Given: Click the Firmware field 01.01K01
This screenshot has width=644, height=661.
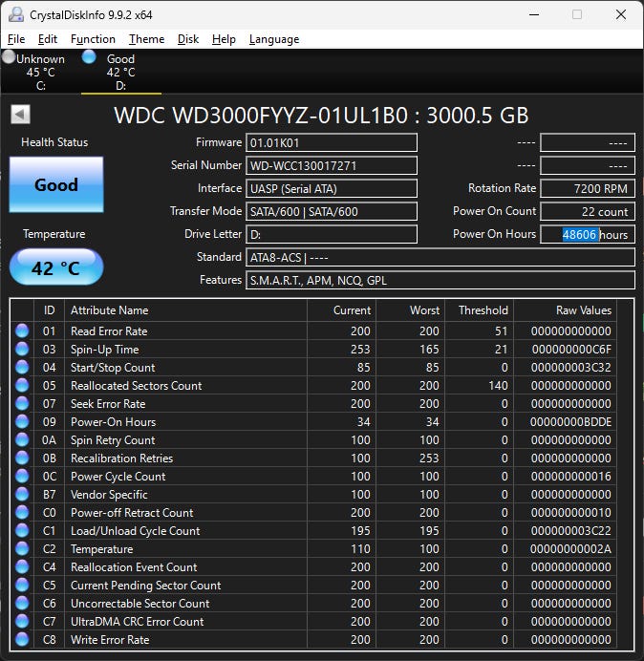Looking at the screenshot, I should [332, 143].
